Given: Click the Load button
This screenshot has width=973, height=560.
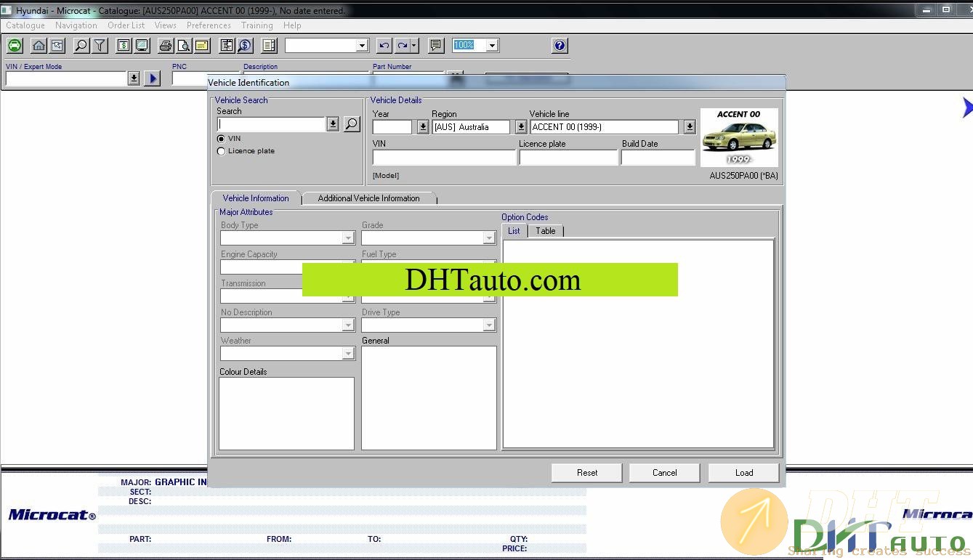Looking at the screenshot, I should pos(744,473).
